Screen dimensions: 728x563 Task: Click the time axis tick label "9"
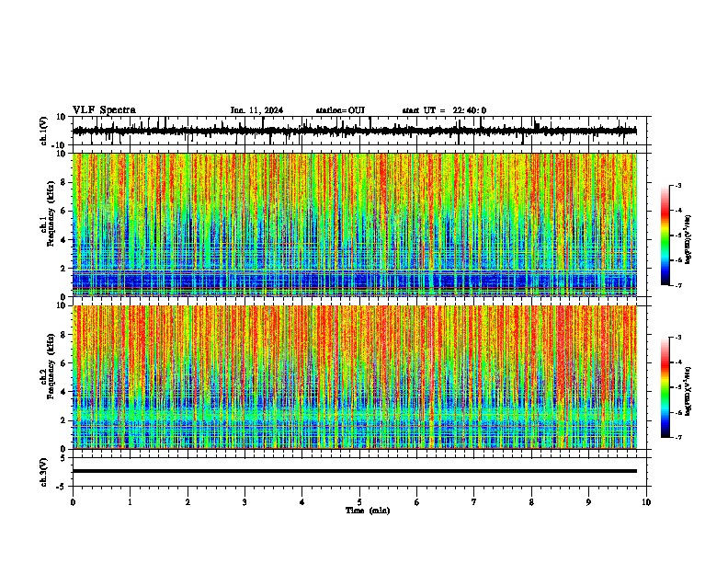[588, 502]
